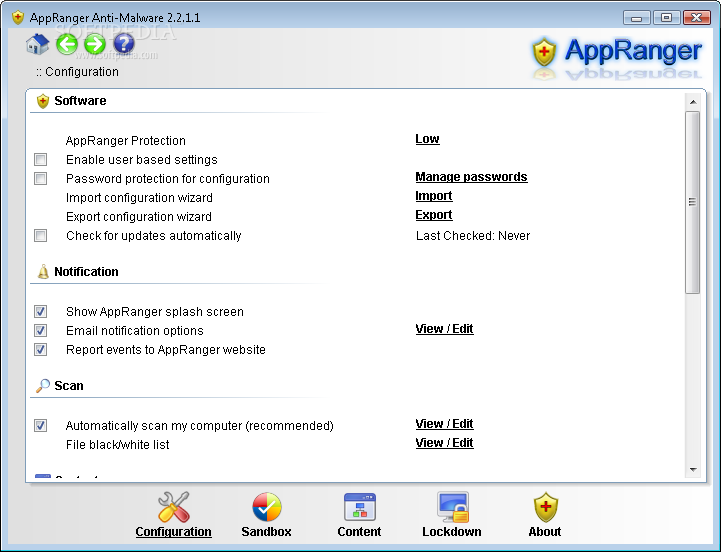Screen dimensions: 721x552
Task: Click 'Import configuration wizard' label
Action: tap(139, 198)
